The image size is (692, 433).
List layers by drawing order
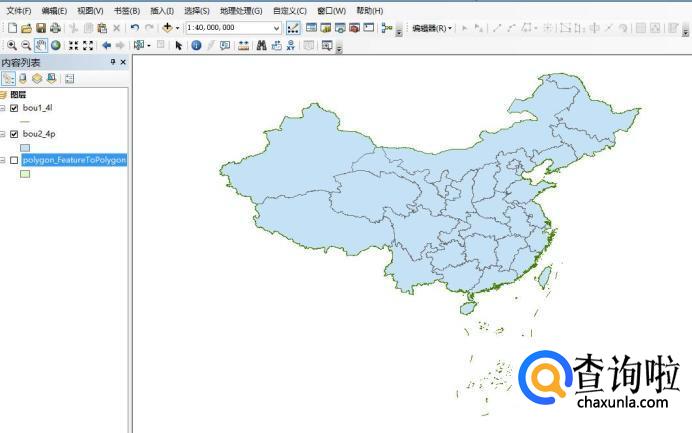tap(8, 79)
